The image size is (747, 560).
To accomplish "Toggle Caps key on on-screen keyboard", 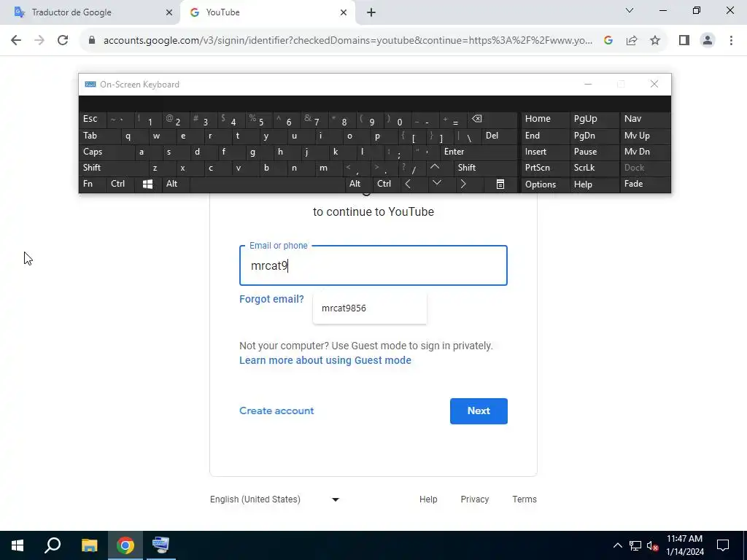I will [x=107, y=152].
